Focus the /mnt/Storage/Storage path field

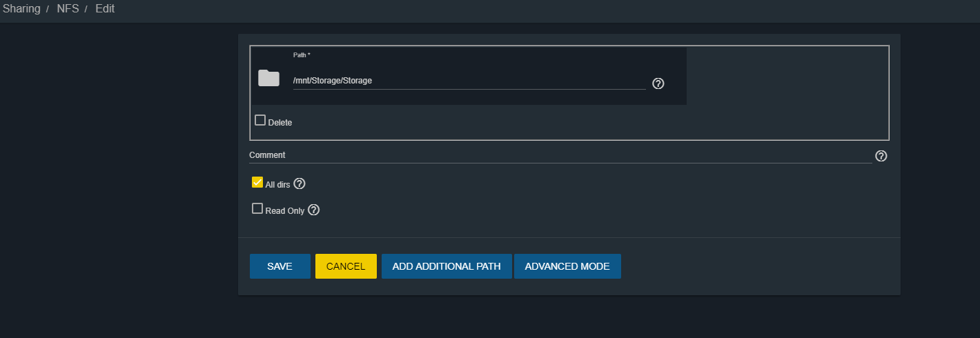469,81
